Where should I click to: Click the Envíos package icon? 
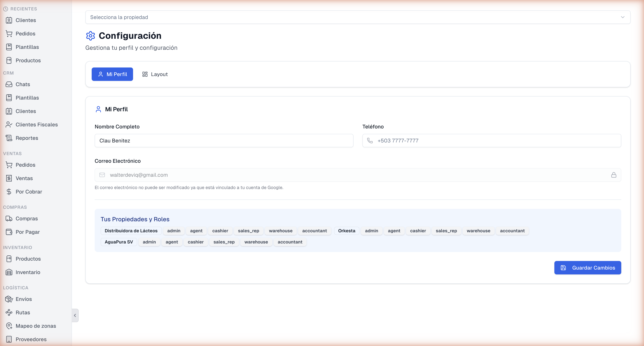(x=9, y=299)
